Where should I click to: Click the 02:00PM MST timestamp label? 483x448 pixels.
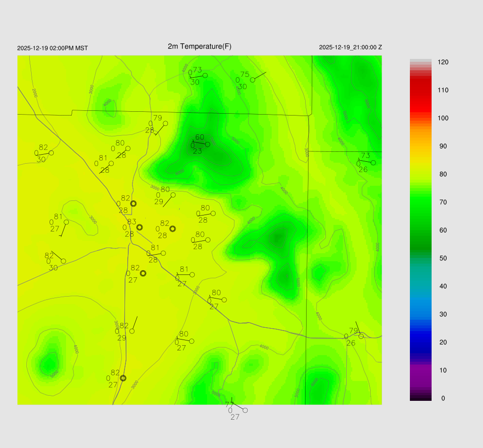[52, 48]
